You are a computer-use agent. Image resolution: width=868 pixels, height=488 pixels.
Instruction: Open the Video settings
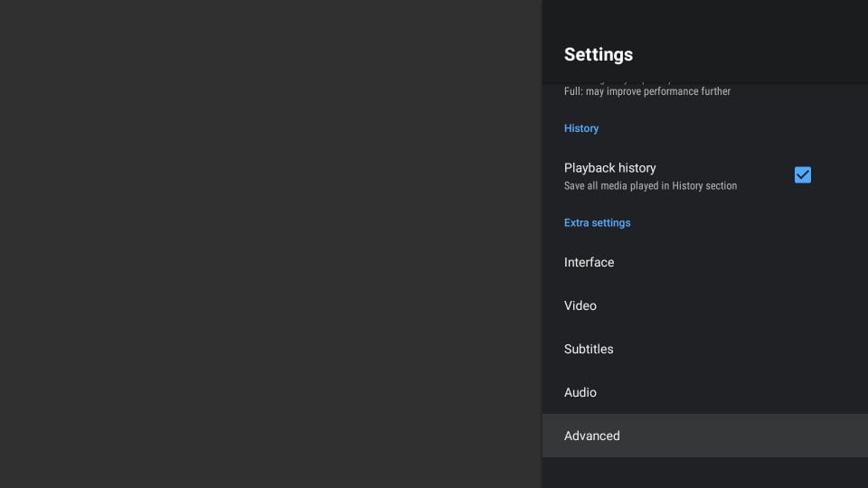(704, 305)
